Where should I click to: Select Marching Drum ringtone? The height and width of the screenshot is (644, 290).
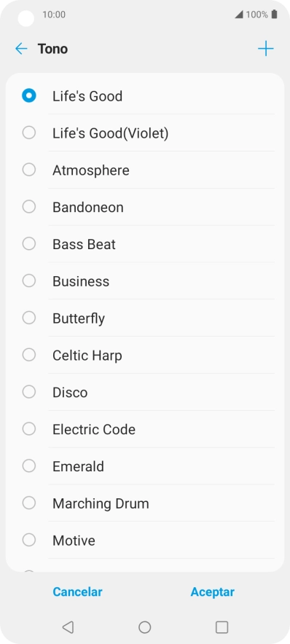[145, 503]
